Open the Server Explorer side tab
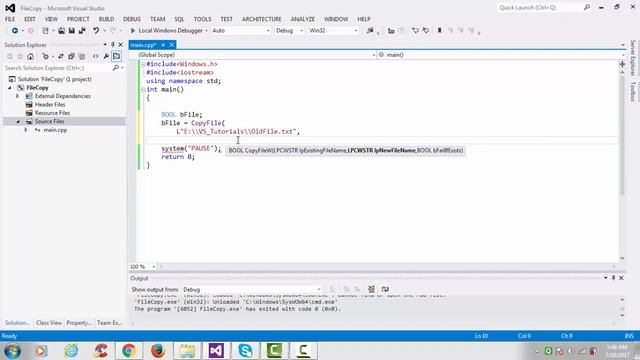This screenshot has width=640, height=360. point(633,58)
